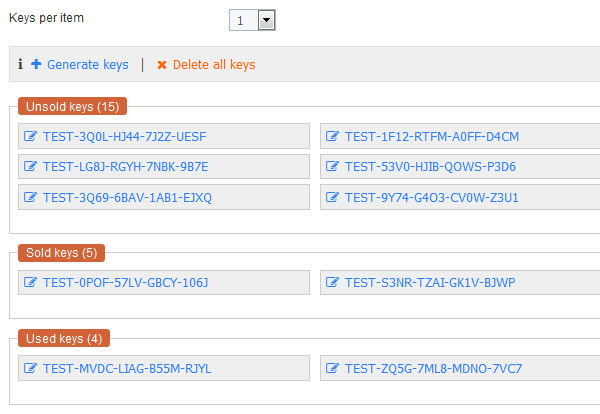Click the Generate keys link
Viewport: 600px width, 414px height.
click(88, 65)
